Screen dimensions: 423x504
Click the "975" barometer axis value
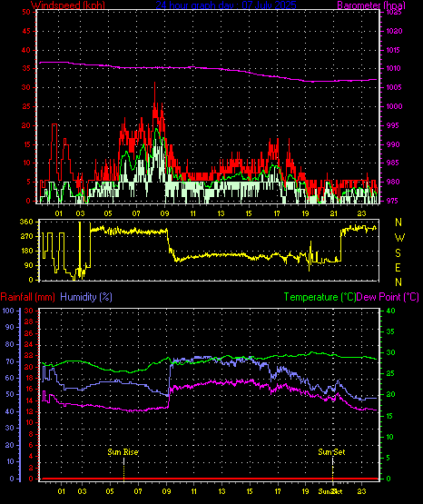(x=393, y=201)
